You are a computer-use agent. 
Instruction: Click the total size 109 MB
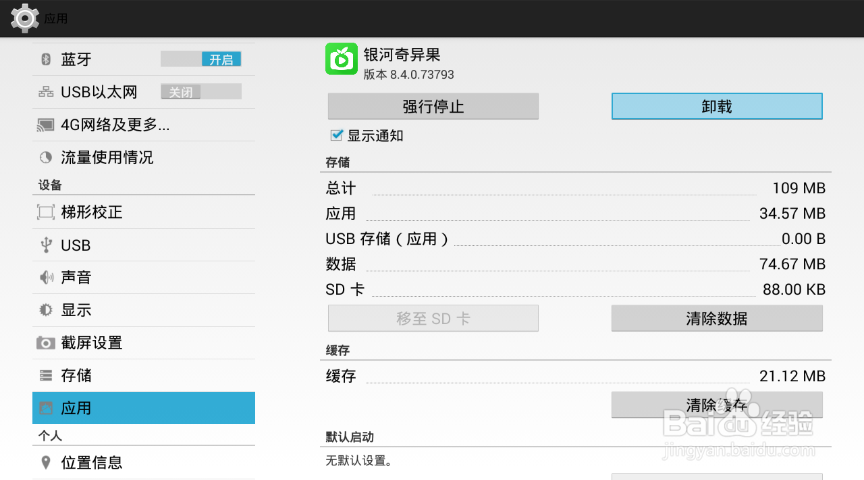[799, 188]
